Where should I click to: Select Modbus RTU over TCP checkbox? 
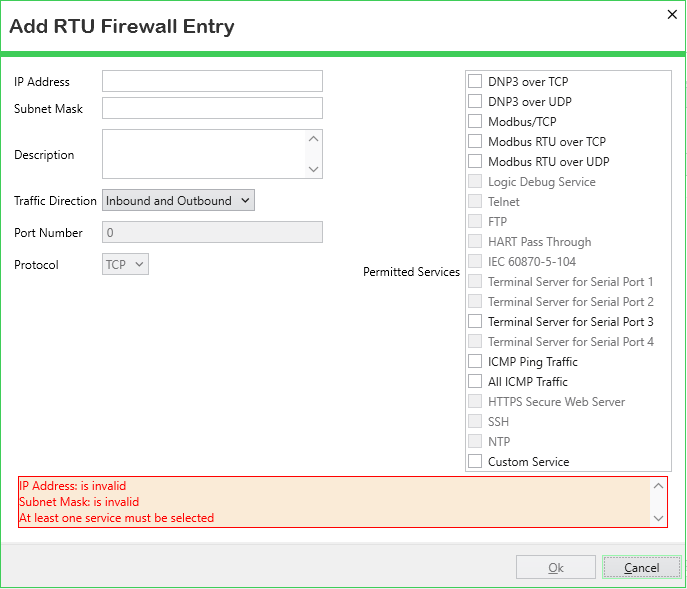click(x=475, y=142)
